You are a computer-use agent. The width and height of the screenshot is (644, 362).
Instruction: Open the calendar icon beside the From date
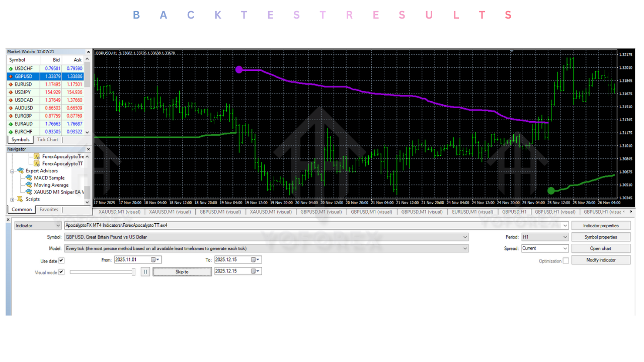click(152, 259)
